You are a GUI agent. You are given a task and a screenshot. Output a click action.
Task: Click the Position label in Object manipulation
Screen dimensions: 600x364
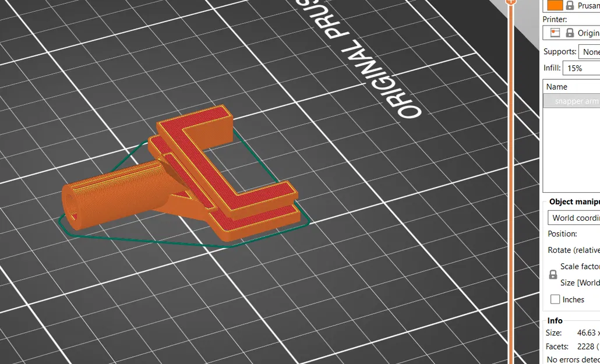click(562, 234)
